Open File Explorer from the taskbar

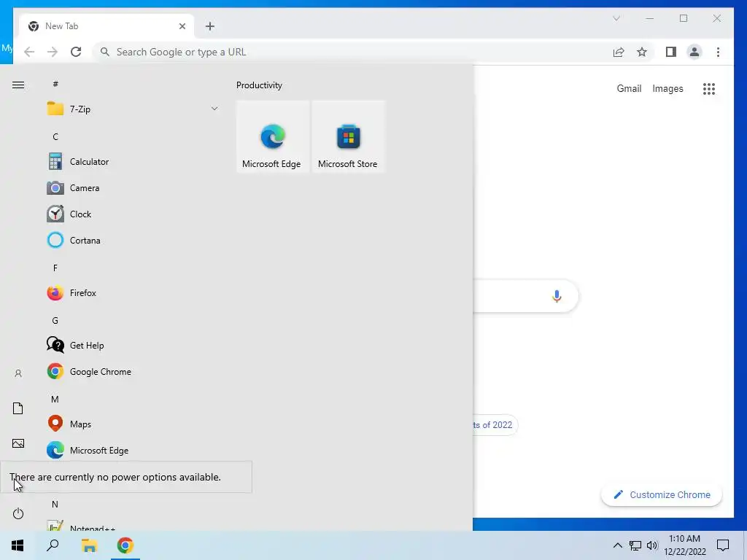[89, 545]
